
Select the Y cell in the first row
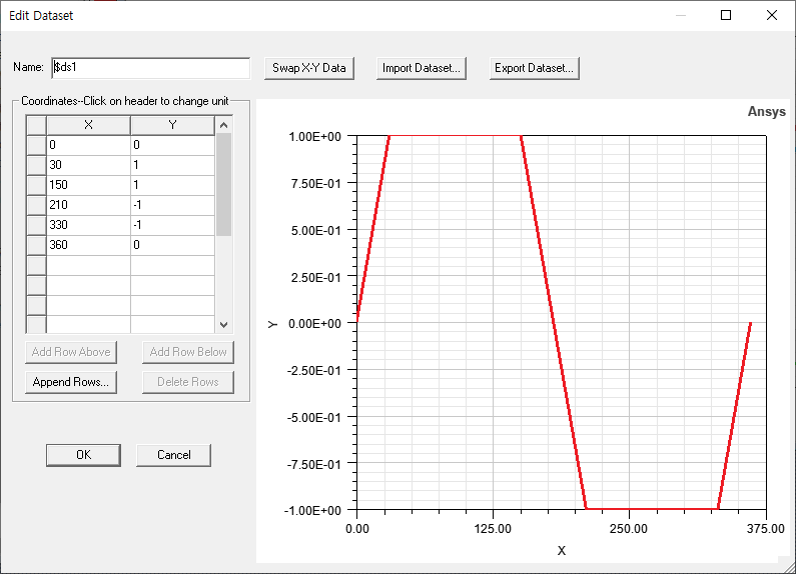point(172,145)
